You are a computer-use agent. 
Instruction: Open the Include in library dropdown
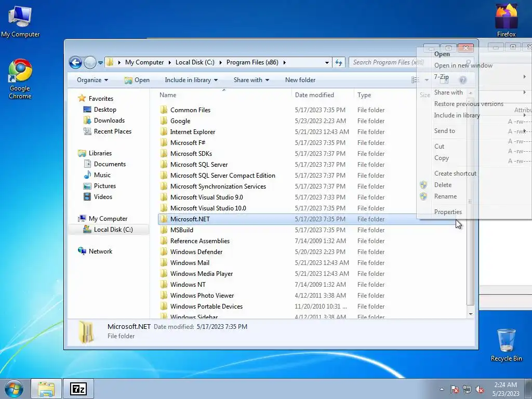(x=191, y=80)
